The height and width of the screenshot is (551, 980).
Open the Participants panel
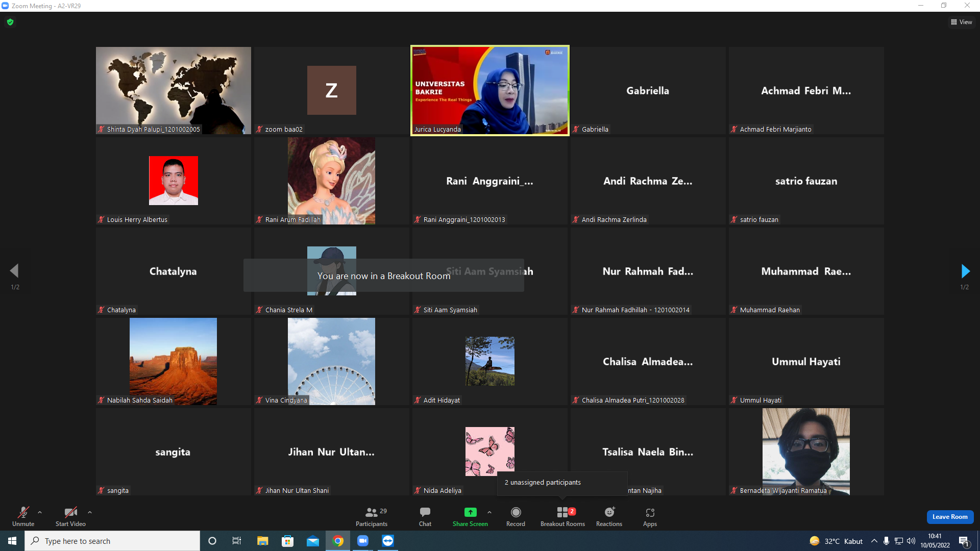[372, 516]
